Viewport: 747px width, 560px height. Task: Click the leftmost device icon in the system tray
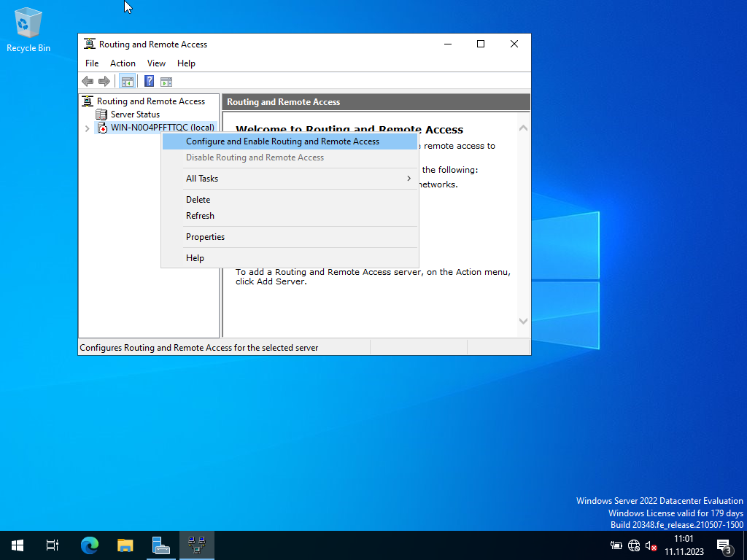616,545
